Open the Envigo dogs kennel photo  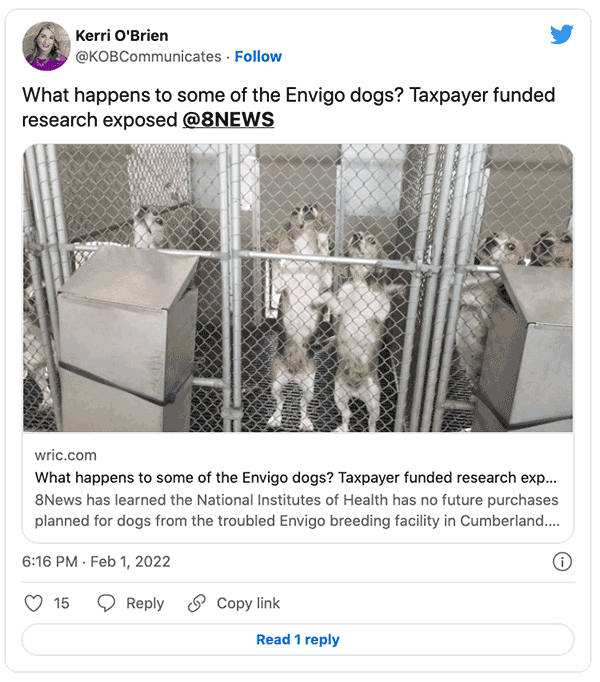298,288
